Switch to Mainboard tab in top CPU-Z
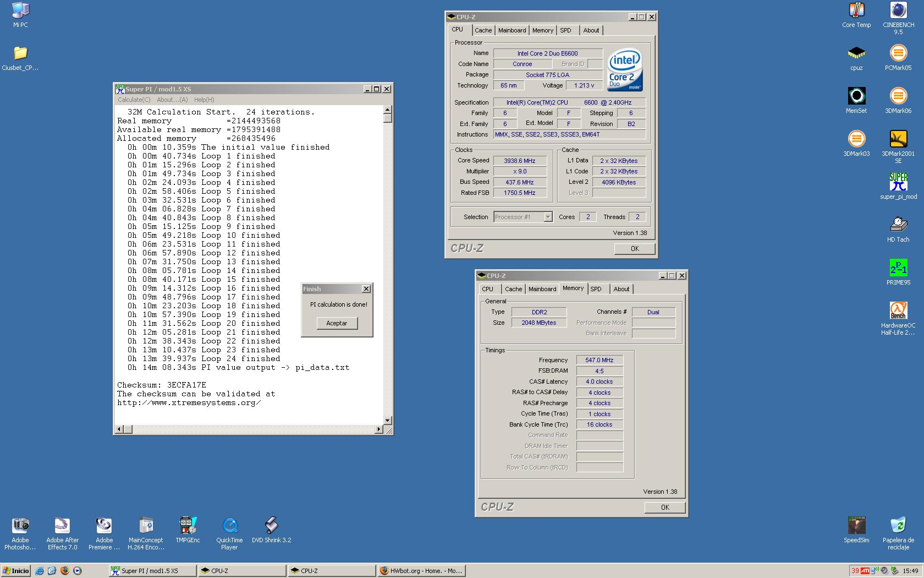The width and height of the screenshot is (924, 578). pyautogui.click(x=512, y=30)
